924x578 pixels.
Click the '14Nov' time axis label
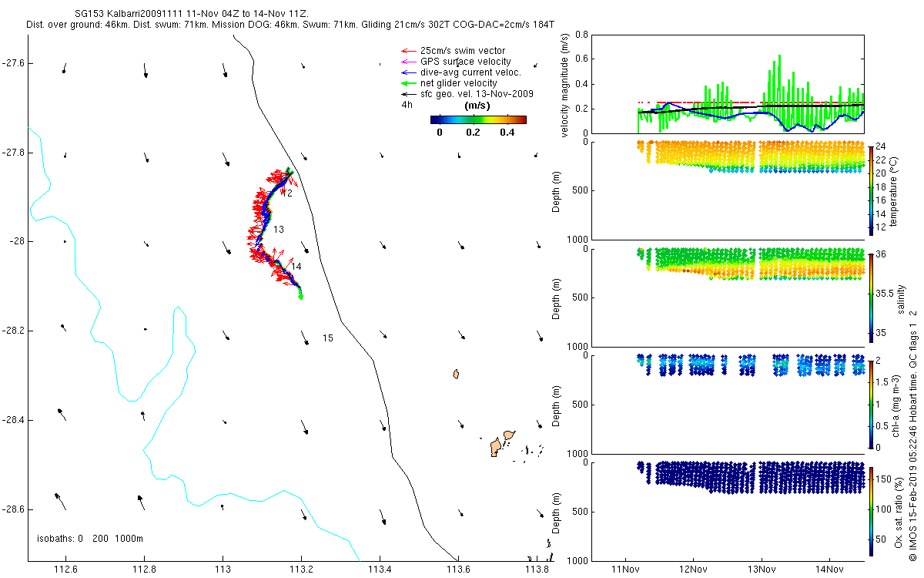point(829,570)
